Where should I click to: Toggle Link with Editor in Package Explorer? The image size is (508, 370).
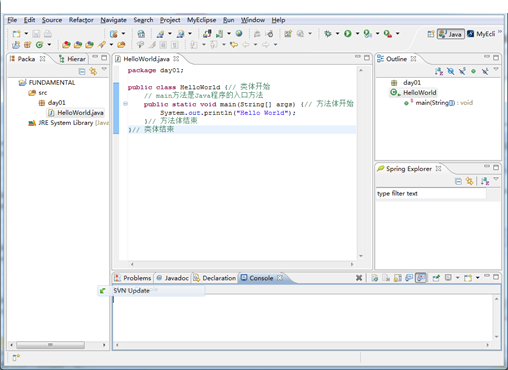93,71
